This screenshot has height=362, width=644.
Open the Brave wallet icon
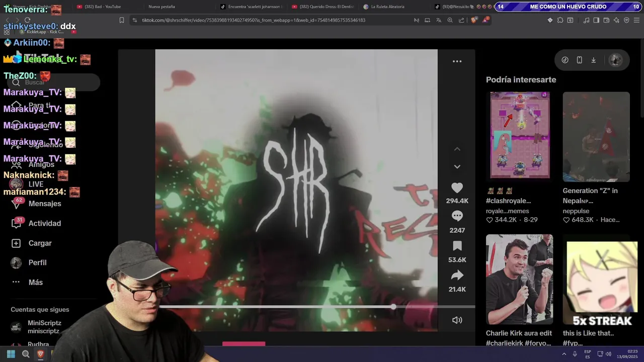point(606,20)
